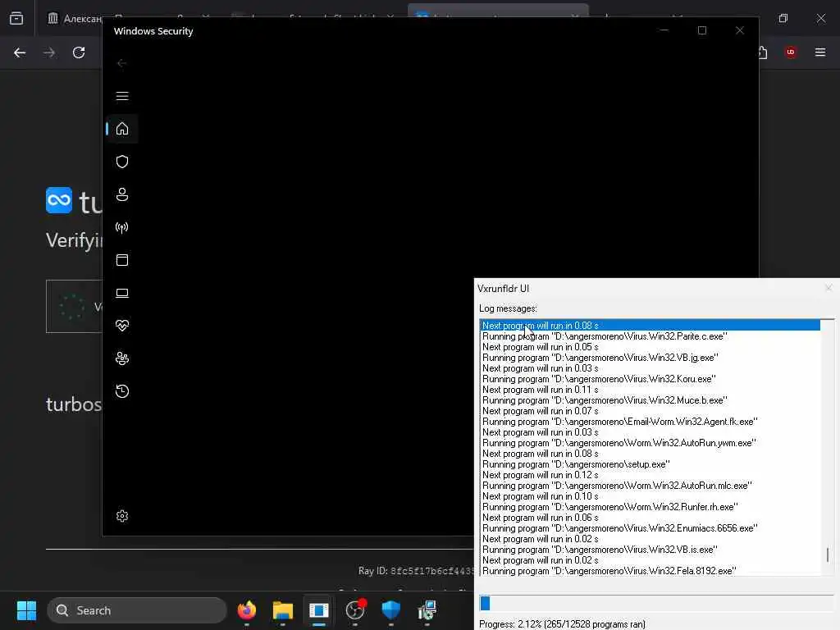Select log row for Virus.Win32.Muce.b.exe

(651, 400)
